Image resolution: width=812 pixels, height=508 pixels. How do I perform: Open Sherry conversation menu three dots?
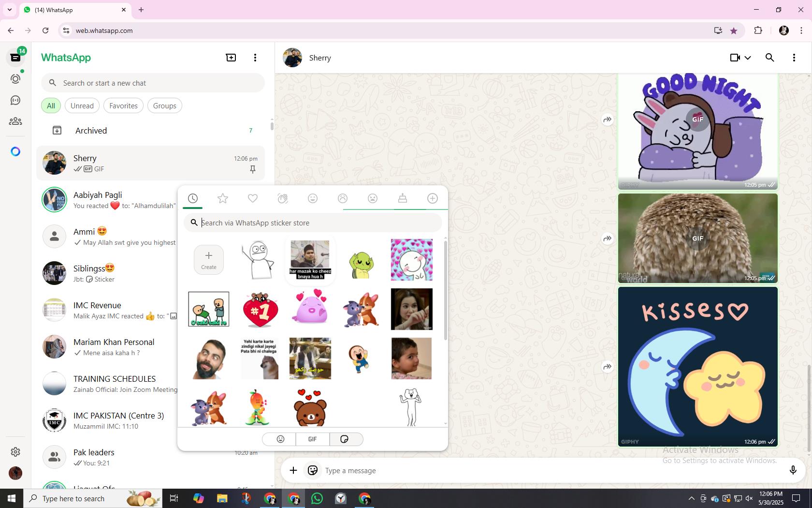794,58
